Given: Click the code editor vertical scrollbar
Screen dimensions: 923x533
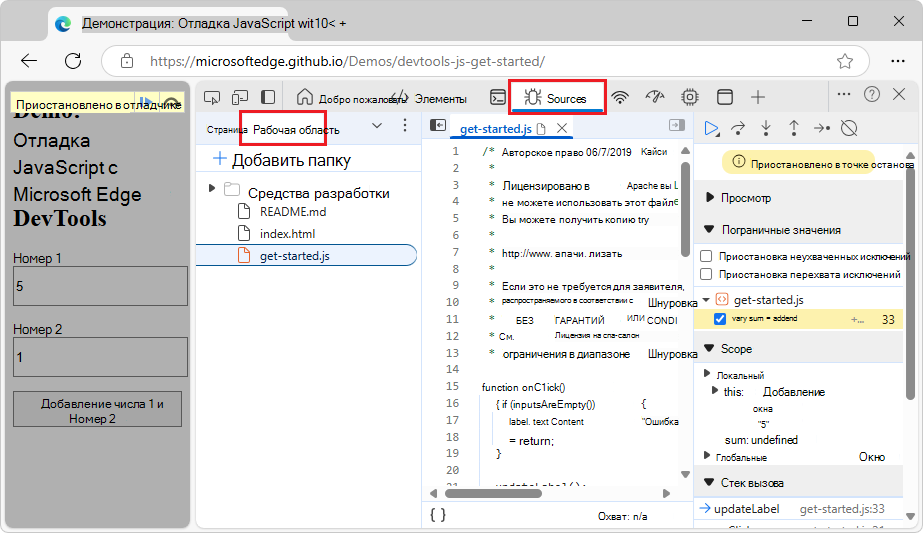Looking at the screenshot, I should pos(685,208).
